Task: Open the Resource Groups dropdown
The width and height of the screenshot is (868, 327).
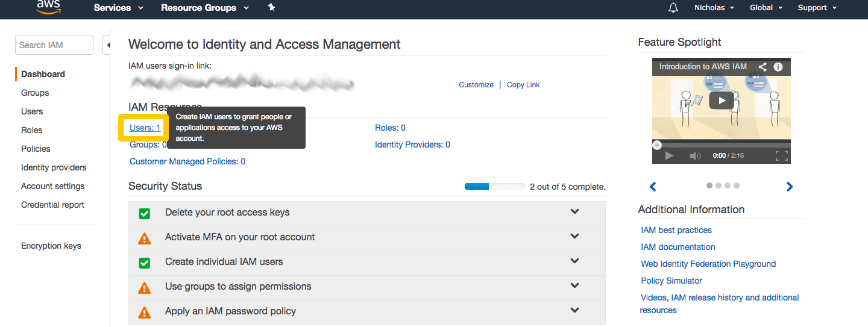Action: click(x=205, y=8)
